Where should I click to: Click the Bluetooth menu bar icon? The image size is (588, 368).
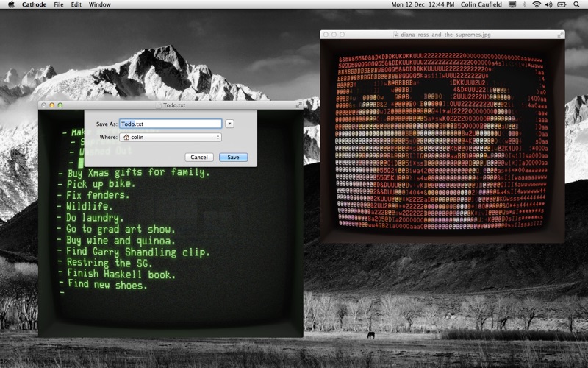pos(525,4)
